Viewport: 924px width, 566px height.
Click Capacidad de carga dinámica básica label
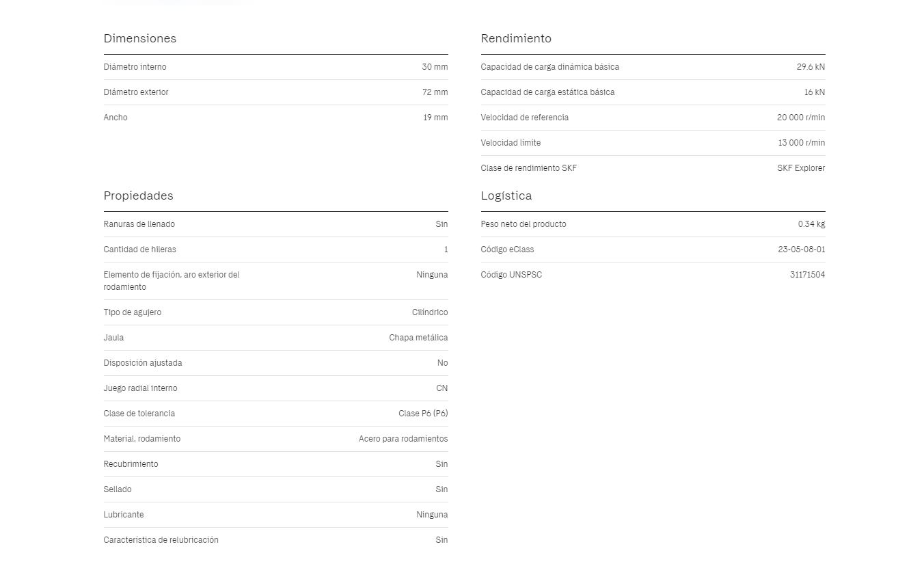549,67
